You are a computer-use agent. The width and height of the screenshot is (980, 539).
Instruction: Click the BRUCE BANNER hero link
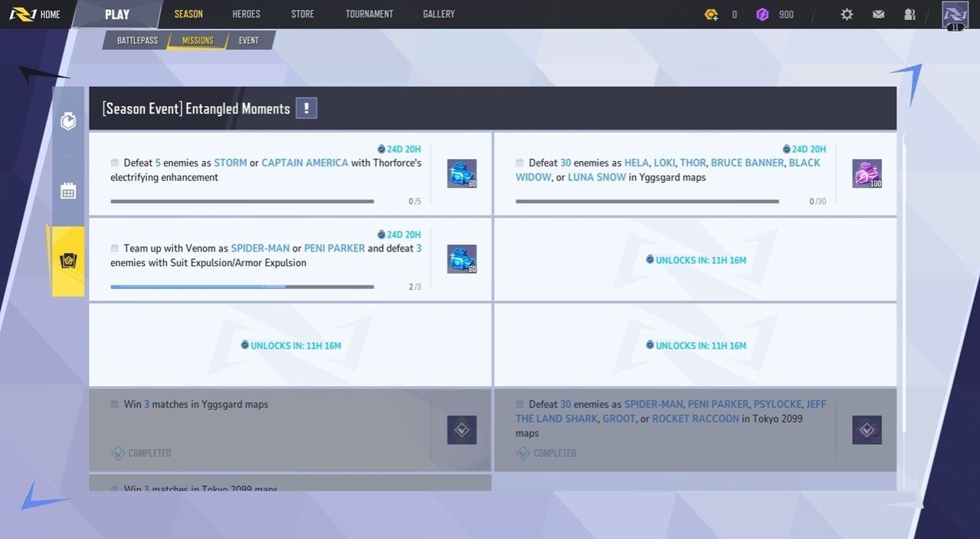coord(747,163)
